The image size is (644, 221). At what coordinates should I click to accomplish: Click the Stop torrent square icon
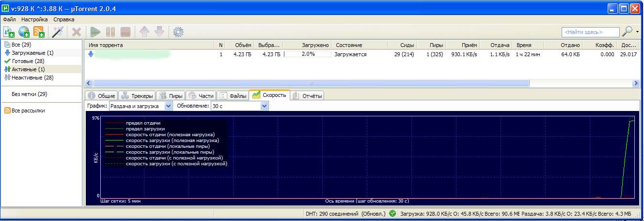126,32
